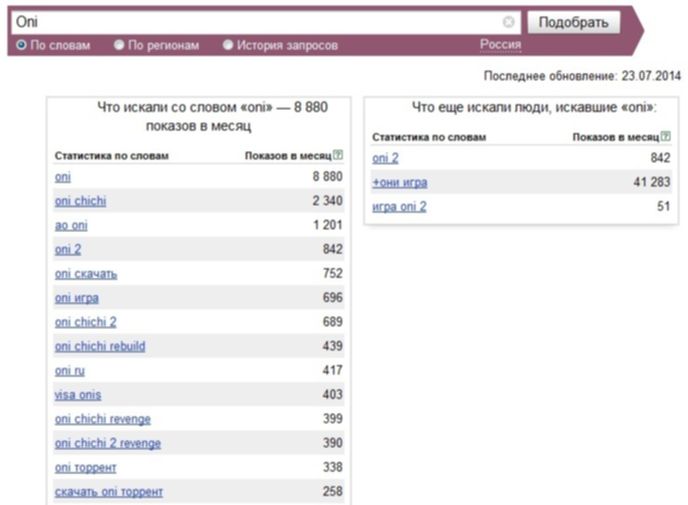Click left 'Статистика по словам' column header
This screenshot has height=505, width=688.
pos(111,156)
